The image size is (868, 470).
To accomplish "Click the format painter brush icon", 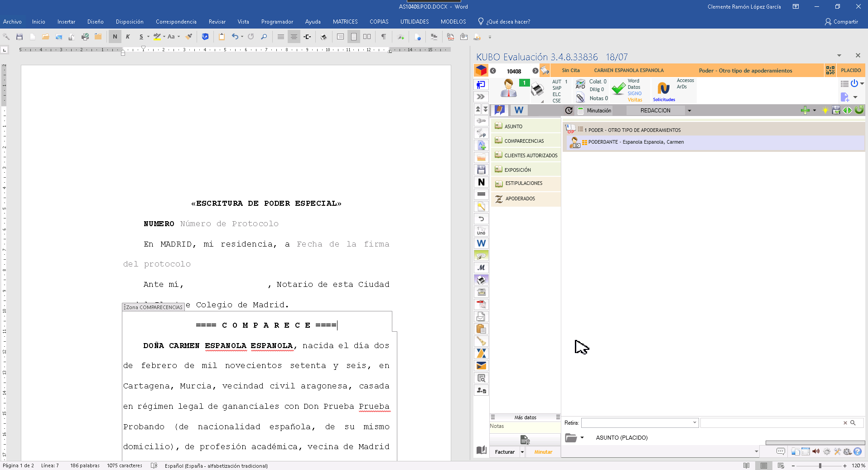I will (189, 37).
